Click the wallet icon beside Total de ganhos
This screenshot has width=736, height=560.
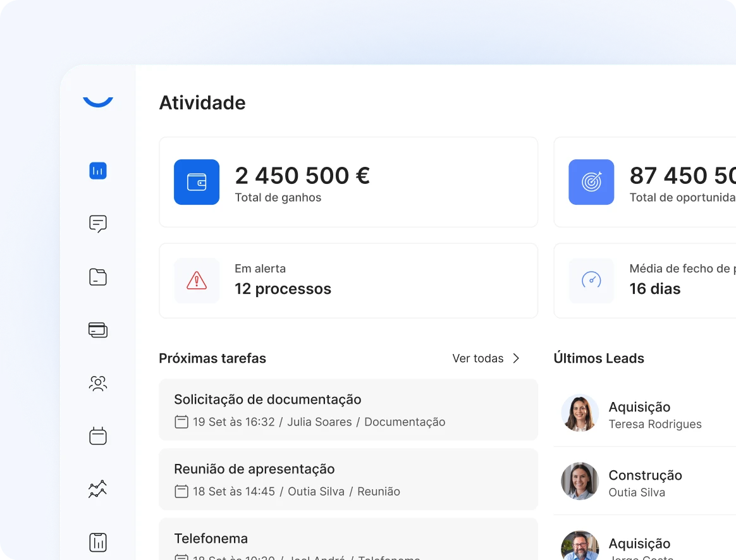click(x=197, y=183)
